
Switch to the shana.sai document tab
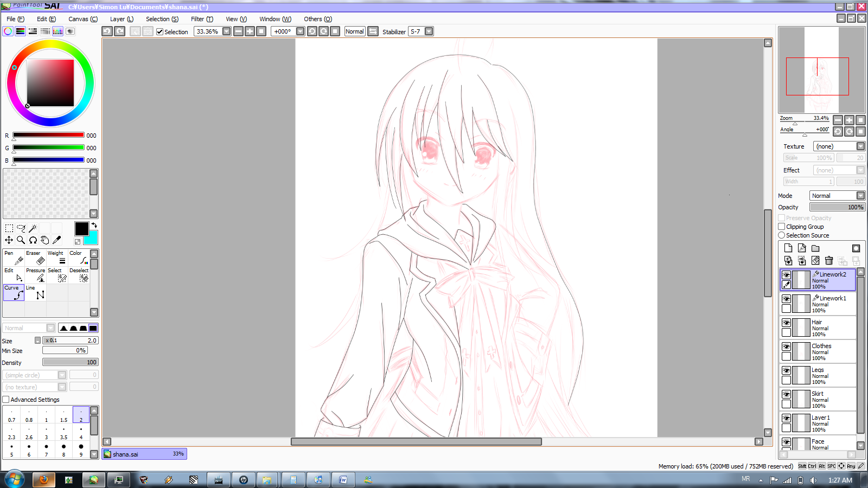pyautogui.click(x=144, y=454)
